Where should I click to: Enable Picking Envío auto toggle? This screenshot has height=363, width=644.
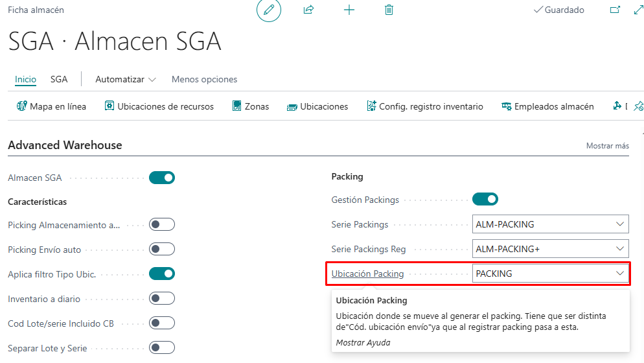(162, 249)
